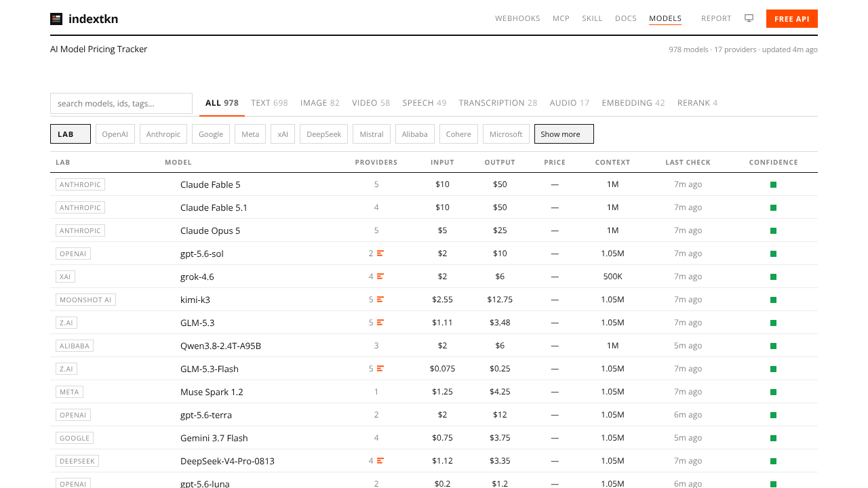This screenshot has height=488, width=868.
Task: Expand lab filters with Show more
Action: coord(564,134)
